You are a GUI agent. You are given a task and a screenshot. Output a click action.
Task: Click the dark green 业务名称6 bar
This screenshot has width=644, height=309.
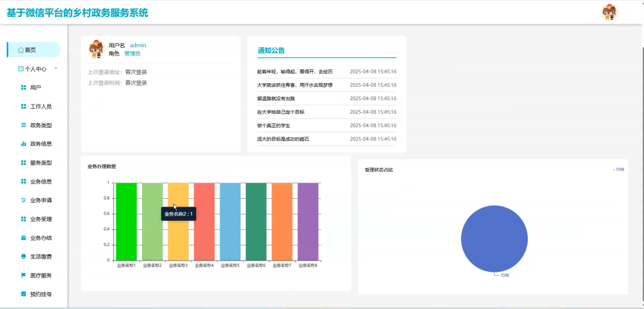pos(256,222)
